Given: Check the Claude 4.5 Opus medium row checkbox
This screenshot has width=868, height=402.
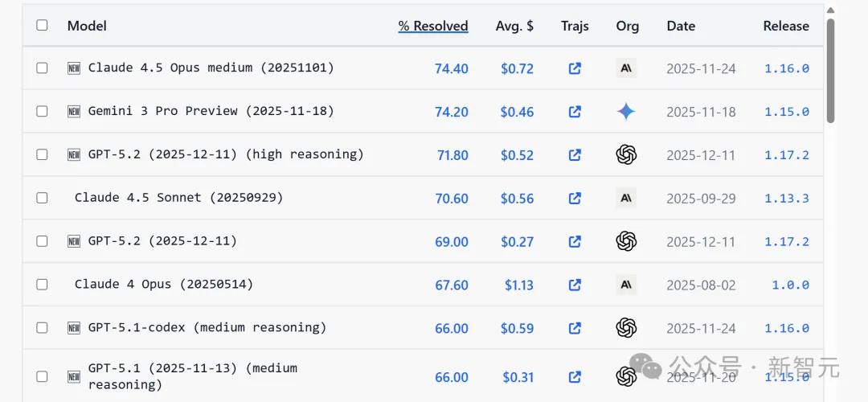Looking at the screenshot, I should pyautogui.click(x=42, y=68).
